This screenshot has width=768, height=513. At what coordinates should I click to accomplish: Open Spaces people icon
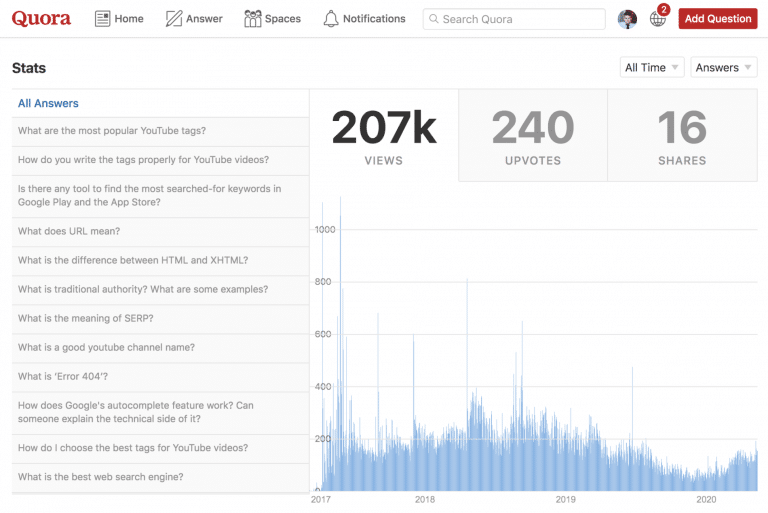(x=253, y=19)
